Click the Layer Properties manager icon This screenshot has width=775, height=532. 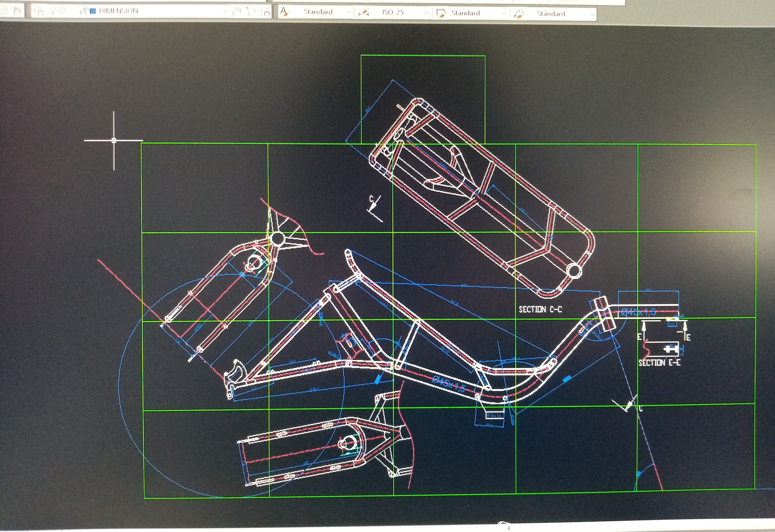click(x=39, y=11)
